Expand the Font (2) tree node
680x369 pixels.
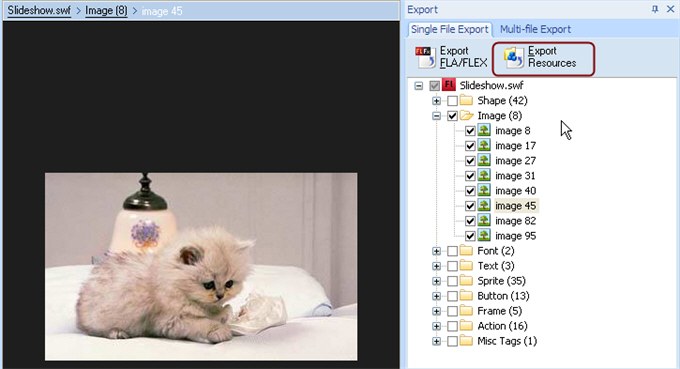[436, 251]
